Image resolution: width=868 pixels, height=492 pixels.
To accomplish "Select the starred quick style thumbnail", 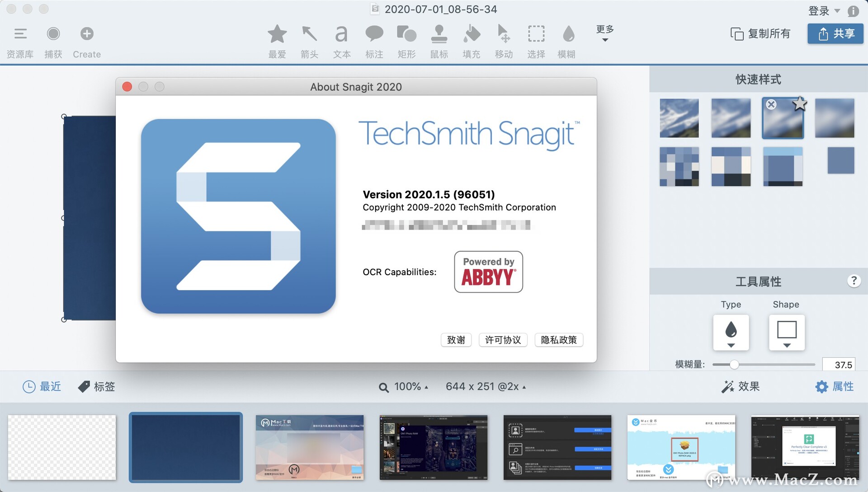I will (x=783, y=117).
